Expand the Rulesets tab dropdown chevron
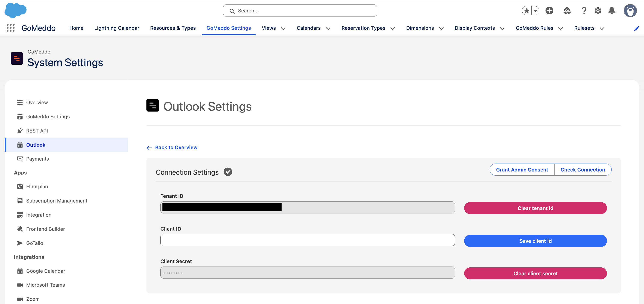644x304 pixels. point(602,28)
